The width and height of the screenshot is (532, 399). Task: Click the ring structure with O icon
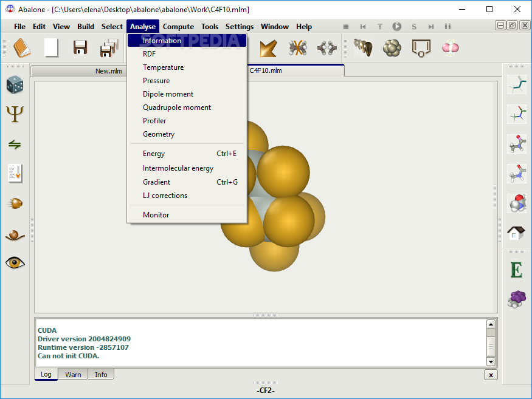[x=421, y=48]
